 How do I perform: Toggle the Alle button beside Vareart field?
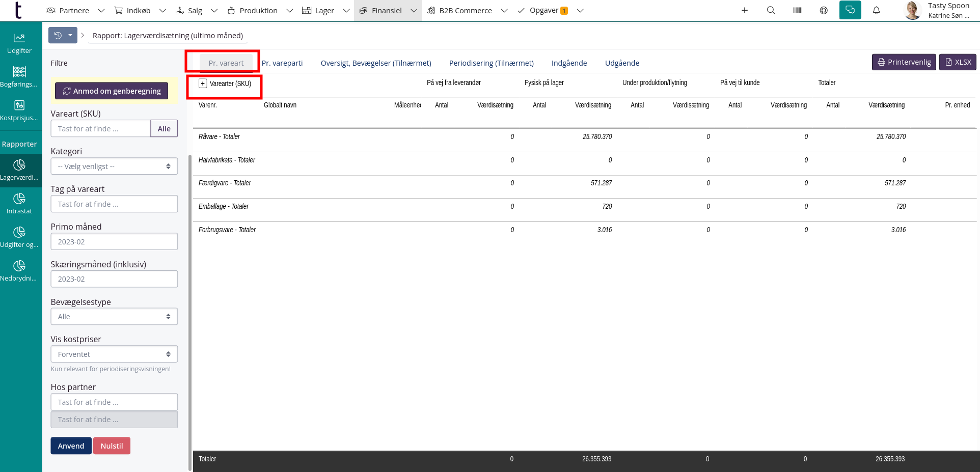[164, 129]
